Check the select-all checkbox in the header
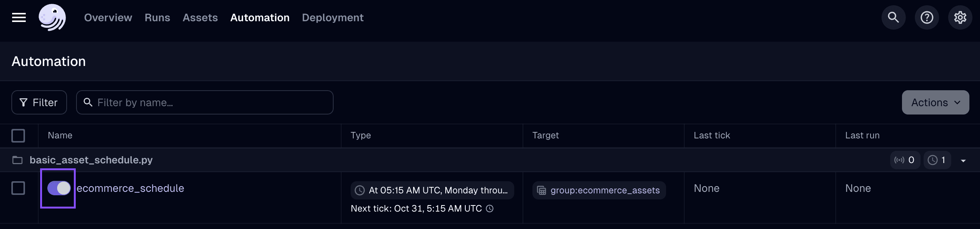 coord(18,135)
